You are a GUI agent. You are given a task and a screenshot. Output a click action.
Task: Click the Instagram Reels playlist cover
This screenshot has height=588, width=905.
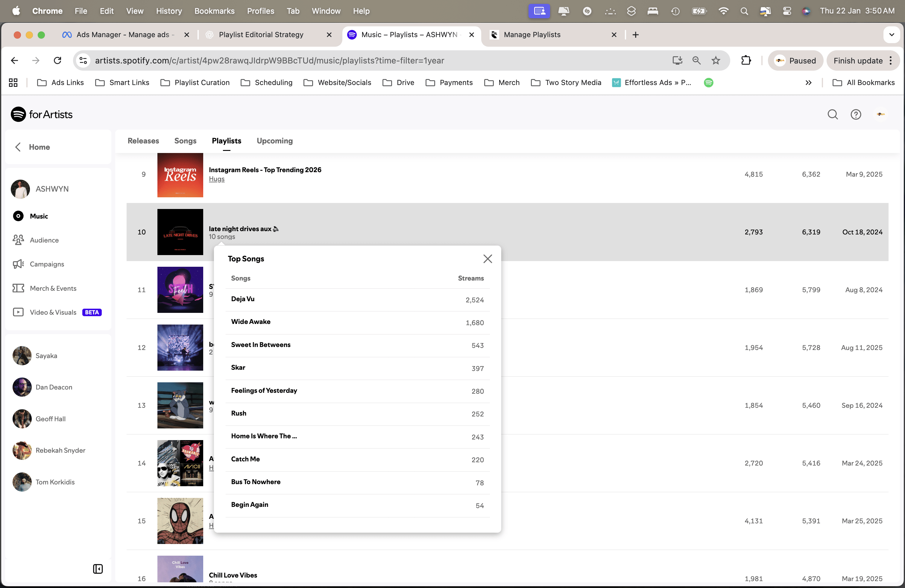(x=180, y=175)
